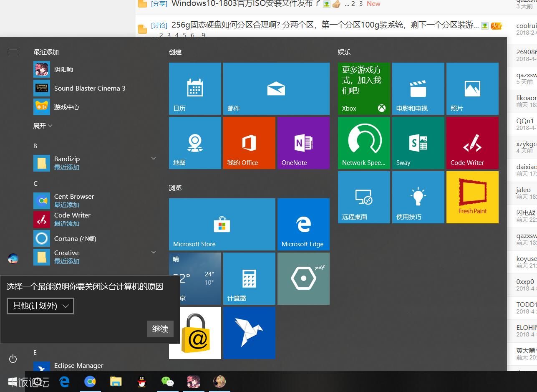Open Cortana (小娜) from the app list
This screenshot has width=537, height=392.
pyautogui.click(x=95, y=238)
